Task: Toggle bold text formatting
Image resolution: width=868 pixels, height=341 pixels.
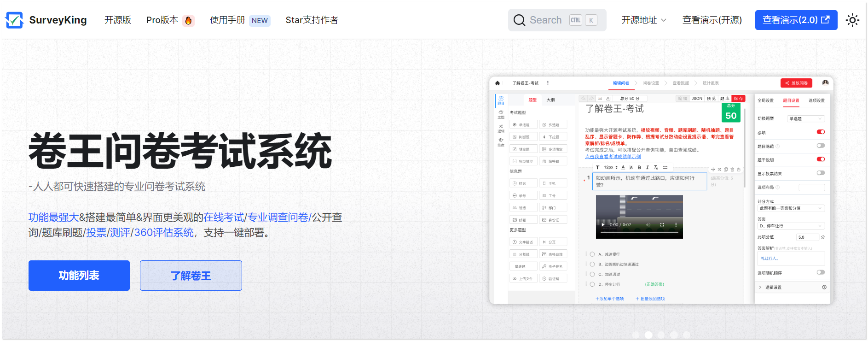Action: [639, 168]
